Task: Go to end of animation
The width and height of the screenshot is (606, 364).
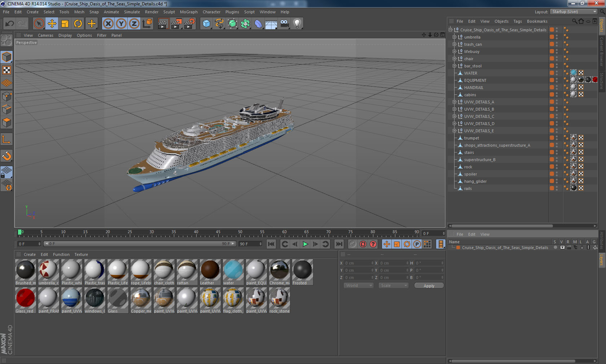Action: point(339,244)
